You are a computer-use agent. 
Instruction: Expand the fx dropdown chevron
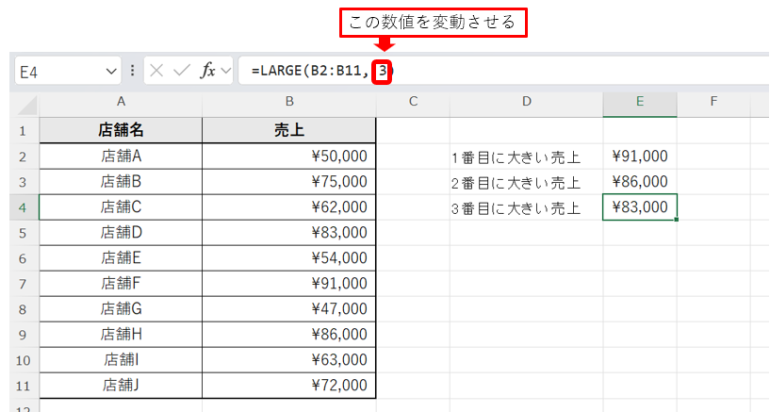coord(226,71)
